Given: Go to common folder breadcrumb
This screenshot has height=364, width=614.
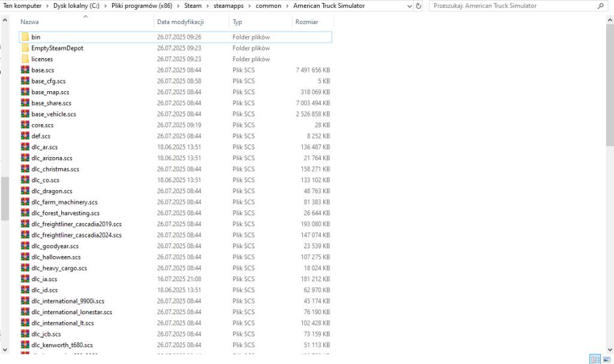Looking at the screenshot, I should 268,6.
